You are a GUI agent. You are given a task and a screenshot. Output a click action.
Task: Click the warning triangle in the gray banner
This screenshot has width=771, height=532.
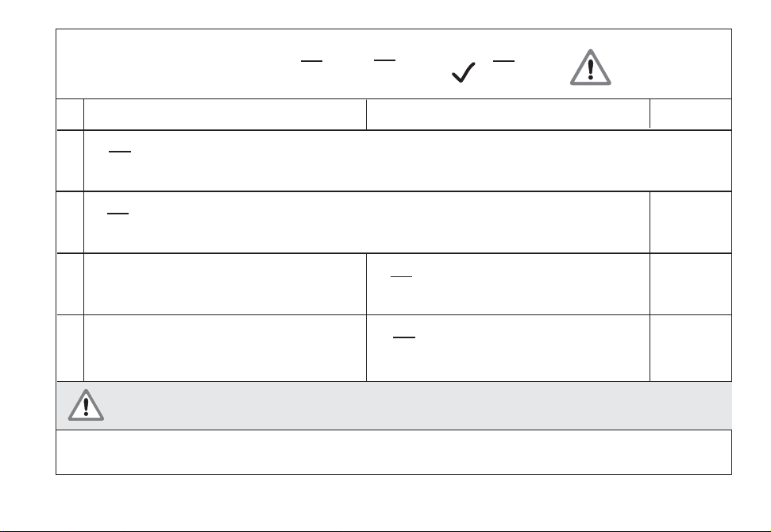pos(86,405)
